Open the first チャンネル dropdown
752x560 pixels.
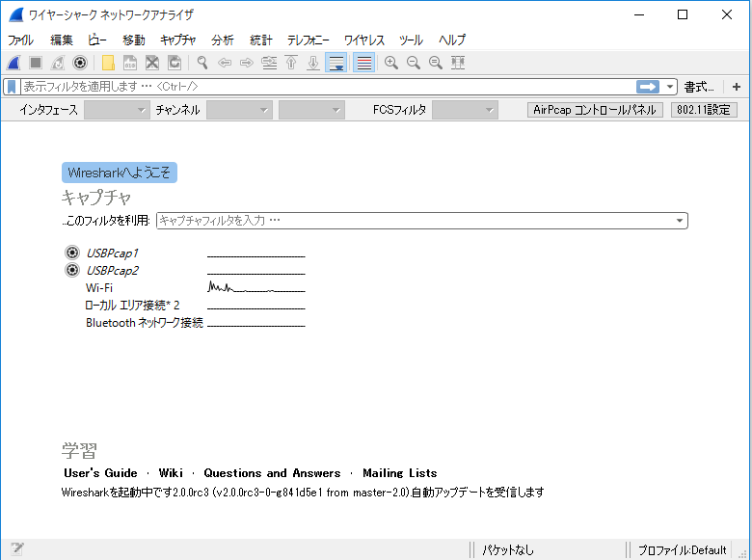[x=239, y=110]
